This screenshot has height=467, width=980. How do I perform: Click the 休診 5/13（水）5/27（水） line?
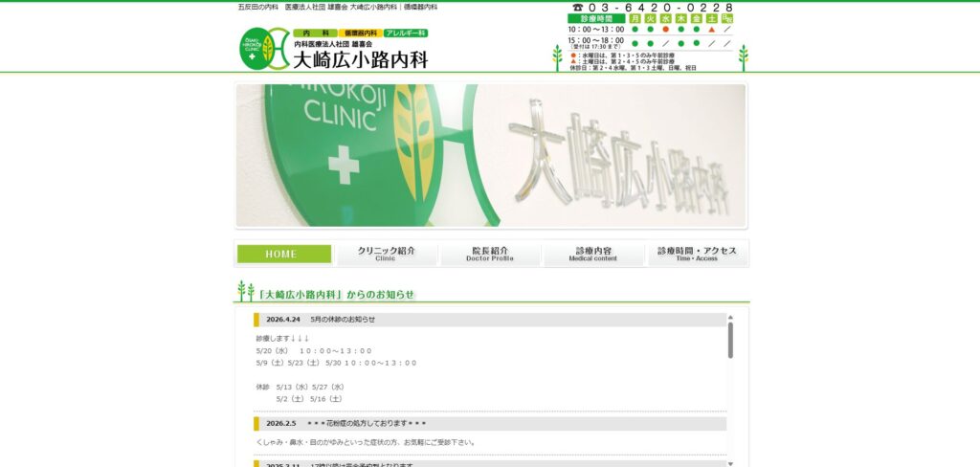pos(300,387)
